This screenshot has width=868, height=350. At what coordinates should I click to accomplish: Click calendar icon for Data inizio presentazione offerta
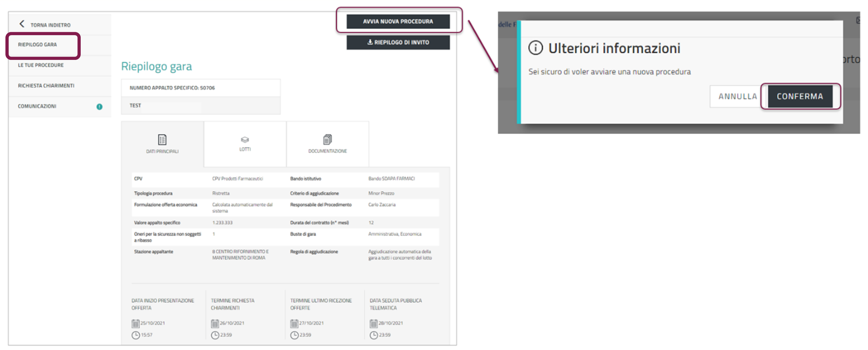135,323
